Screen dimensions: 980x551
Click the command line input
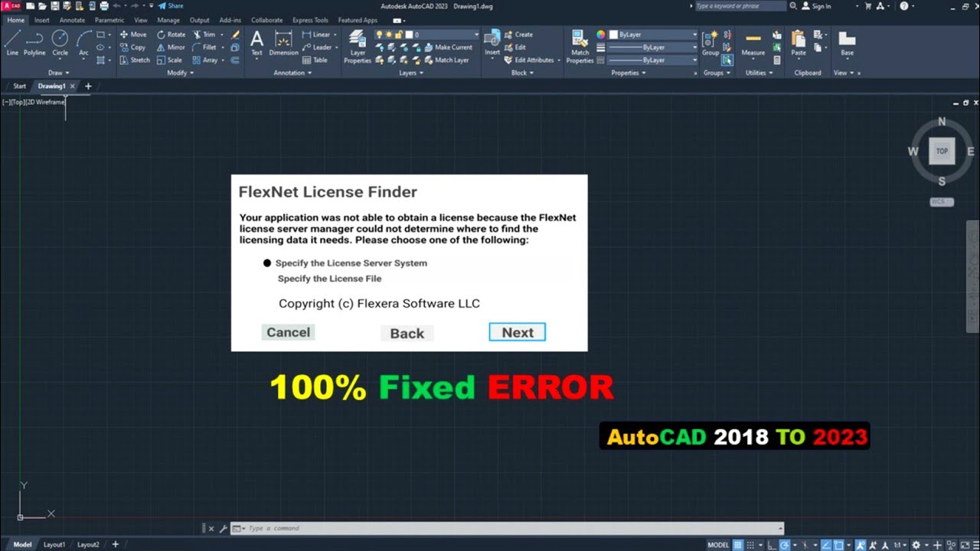[x=505, y=528]
